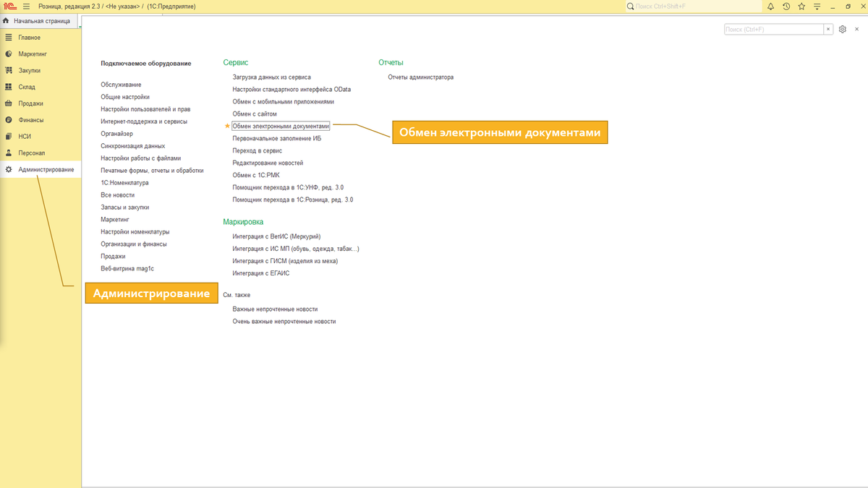Open Настройки работы с файлами
This screenshot has height=488, width=868.
tap(141, 158)
